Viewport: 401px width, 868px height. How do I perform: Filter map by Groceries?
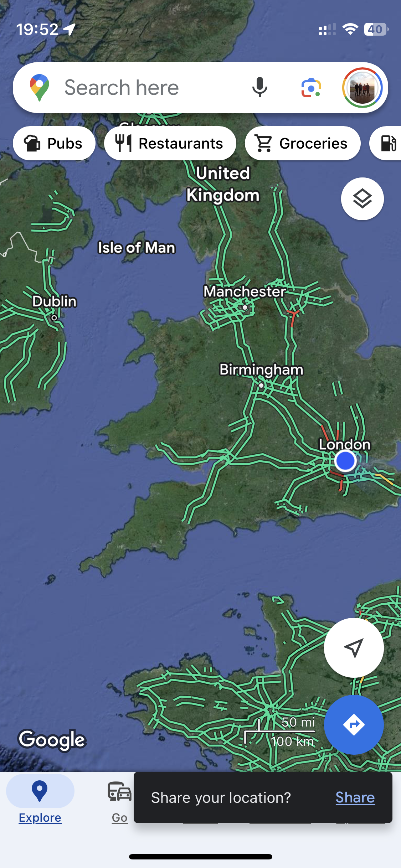tap(303, 143)
